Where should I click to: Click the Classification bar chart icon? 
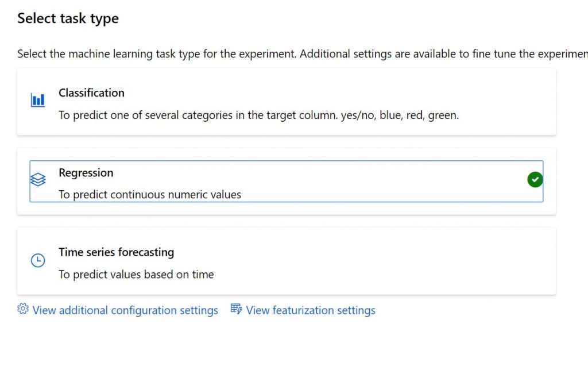(38, 101)
